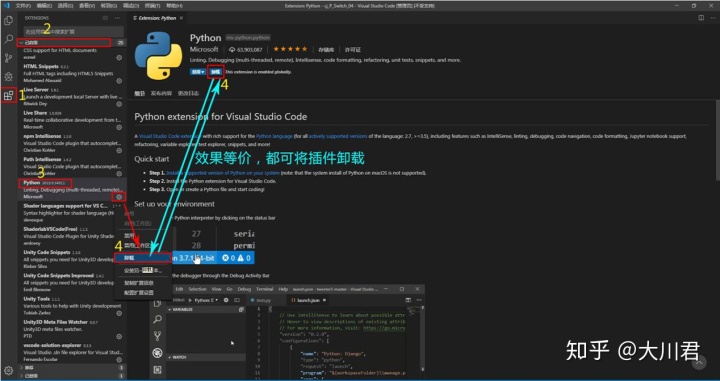Expand the 已禁用 disabled section
Viewport: 720px width, 381px height.
point(72,376)
